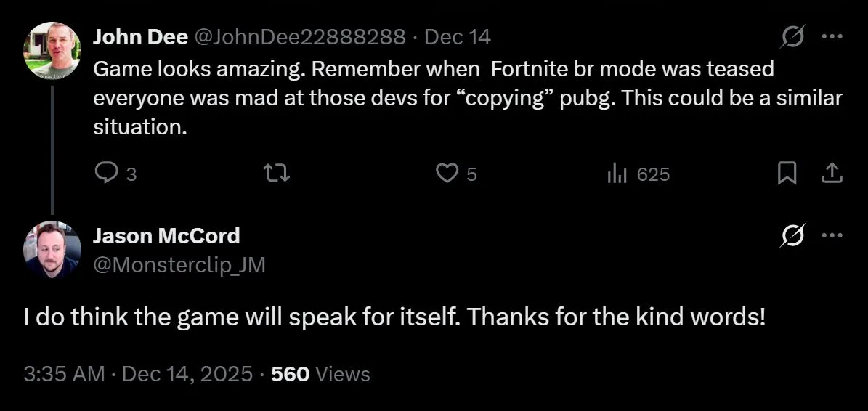Open more options for Jason McCord's reply
The image size is (868, 411).
click(832, 235)
